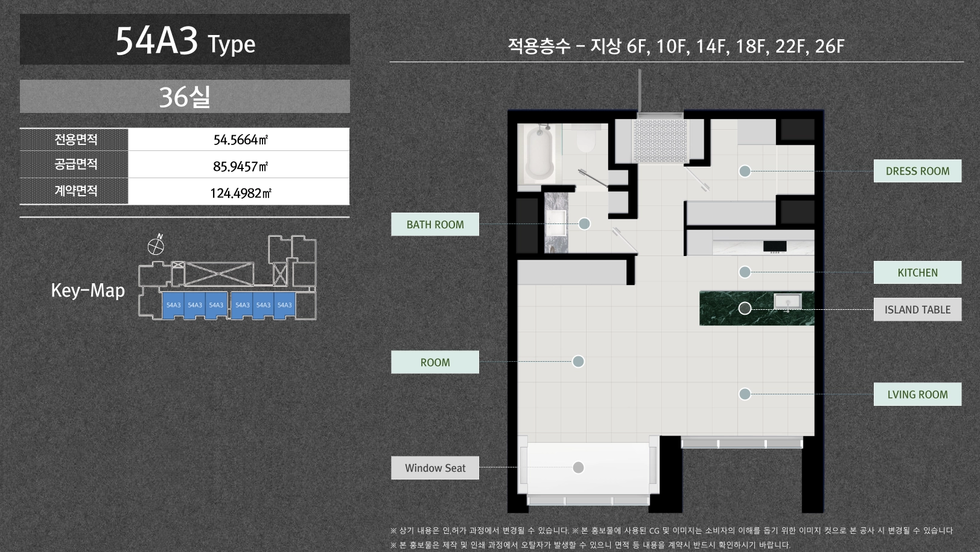Select the Bath Room marker dot

point(584,224)
